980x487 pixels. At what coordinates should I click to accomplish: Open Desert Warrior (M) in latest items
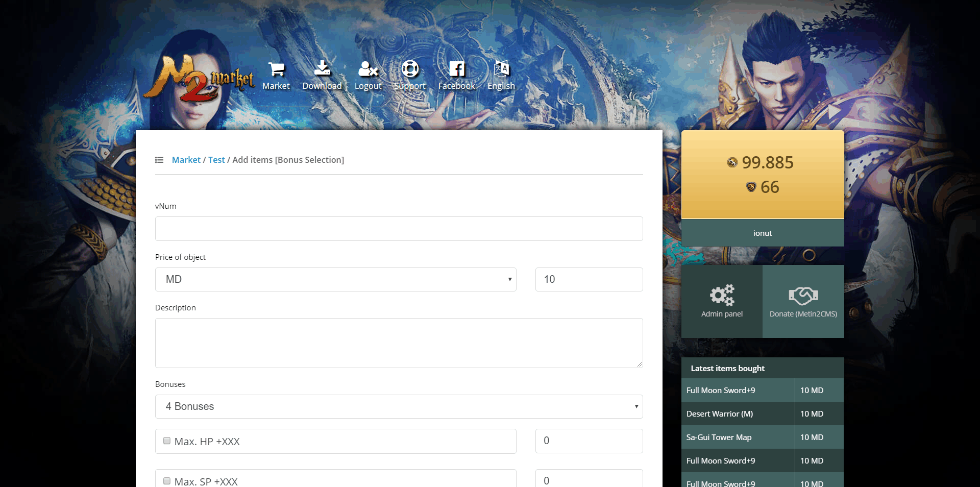tap(720, 414)
